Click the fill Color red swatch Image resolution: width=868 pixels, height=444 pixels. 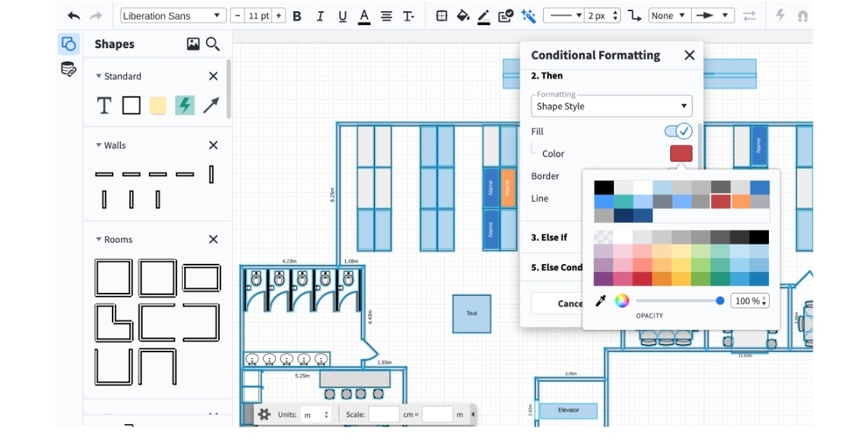[x=681, y=154]
